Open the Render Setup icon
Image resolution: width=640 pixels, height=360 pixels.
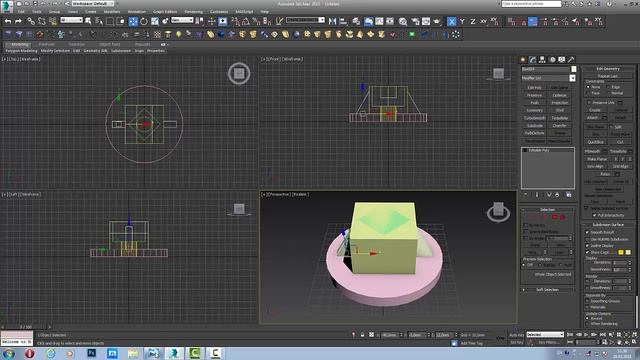pos(416,21)
